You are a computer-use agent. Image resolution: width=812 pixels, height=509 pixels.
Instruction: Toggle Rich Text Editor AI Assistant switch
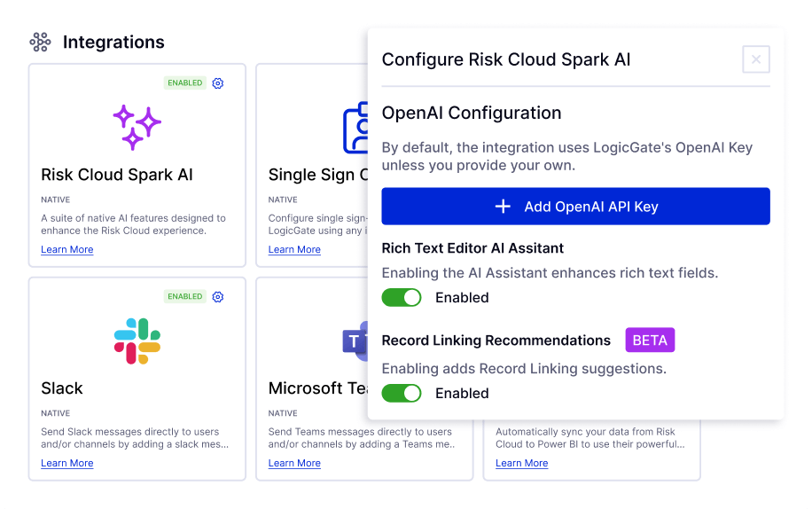(x=402, y=298)
